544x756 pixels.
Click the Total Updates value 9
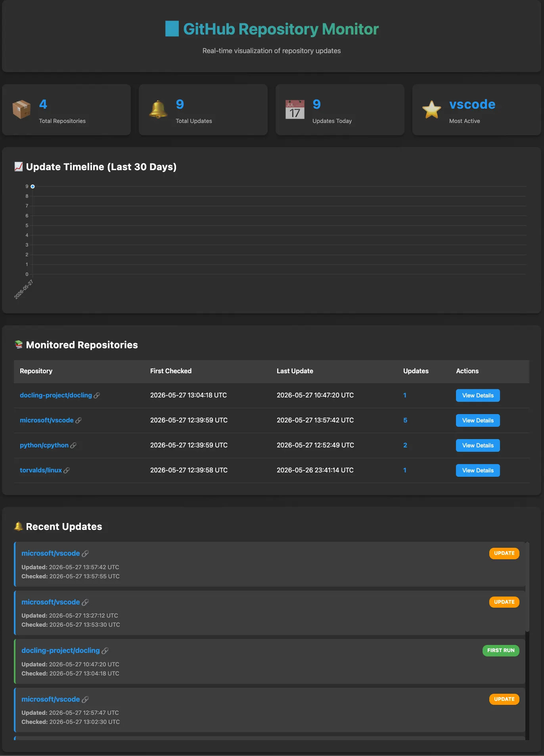(180, 104)
